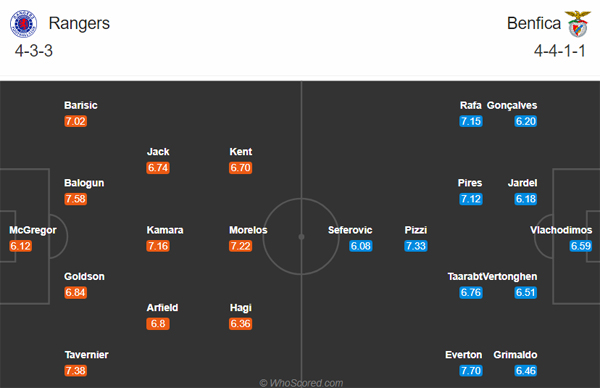
Task: Open the Rangers team name link
Action: (79, 23)
